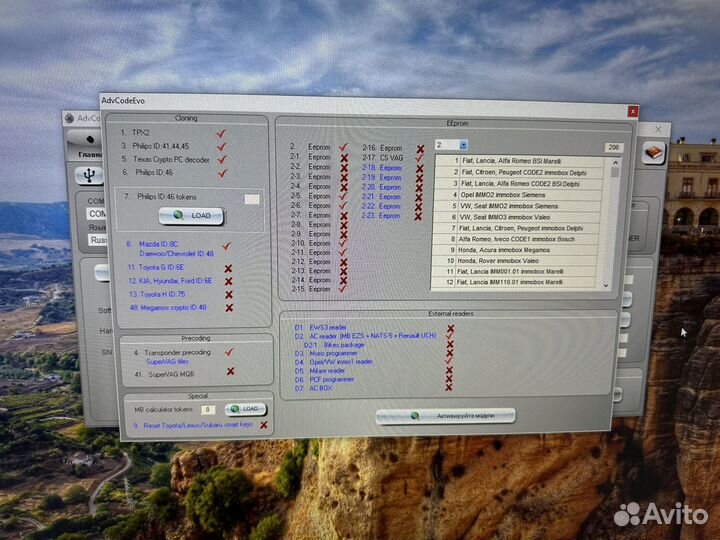Click the checkmark beside Texas Crypto PC decoder

tap(222, 159)
